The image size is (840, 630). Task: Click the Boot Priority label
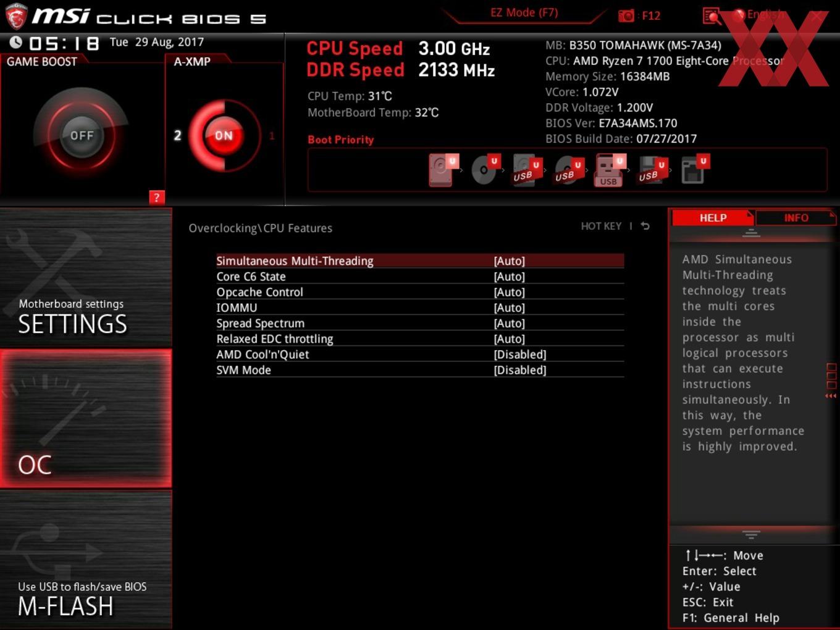[x=340, y=140]
